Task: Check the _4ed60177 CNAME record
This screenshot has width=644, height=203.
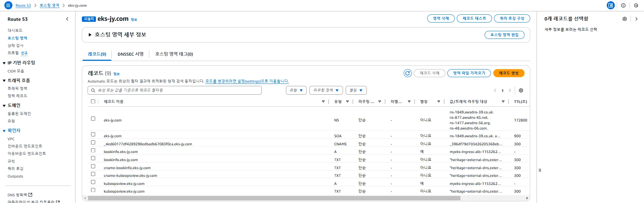Action: coord(93,143)
